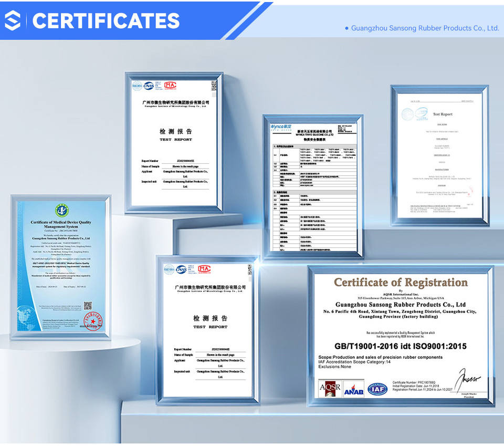Screen dimensions: 504x448
Task: Click 'Certificate of Medical Device Quality Management System' title
Action: (x=61, y=224)
